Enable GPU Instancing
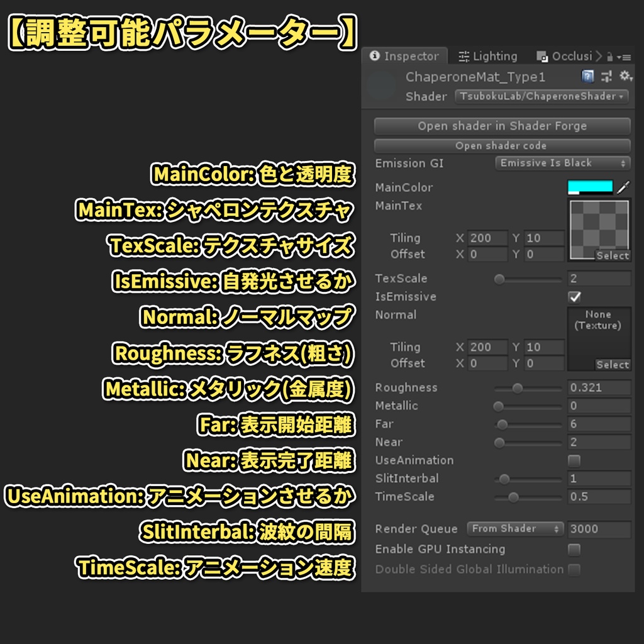The width and height of the screenshot is (644, 644). 574,549
